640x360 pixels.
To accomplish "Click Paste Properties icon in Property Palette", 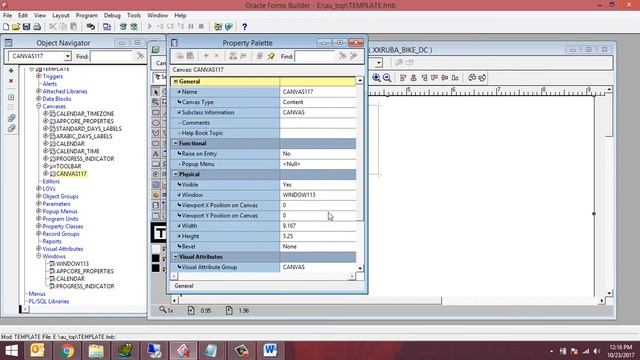I will (190, 56).
